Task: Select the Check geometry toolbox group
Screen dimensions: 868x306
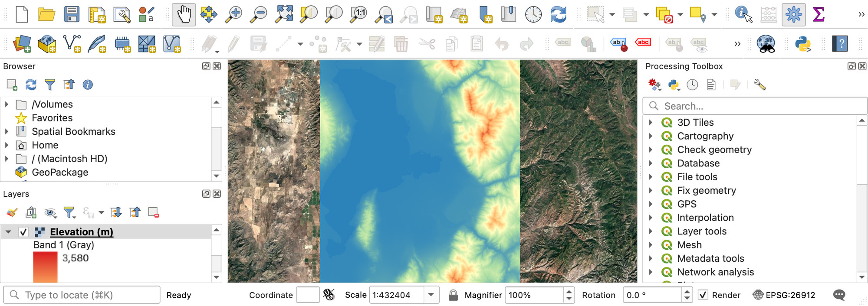Action: click(714, 150)
